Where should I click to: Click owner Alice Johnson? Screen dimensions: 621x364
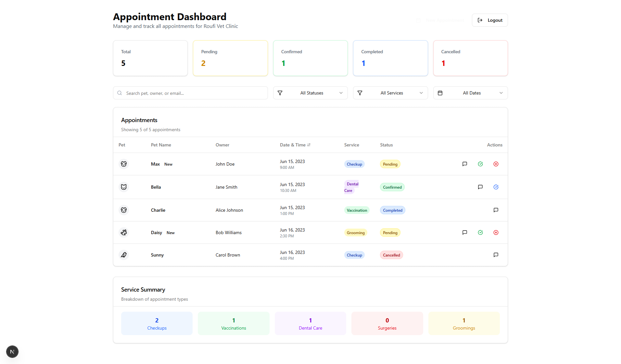[229, 210]
